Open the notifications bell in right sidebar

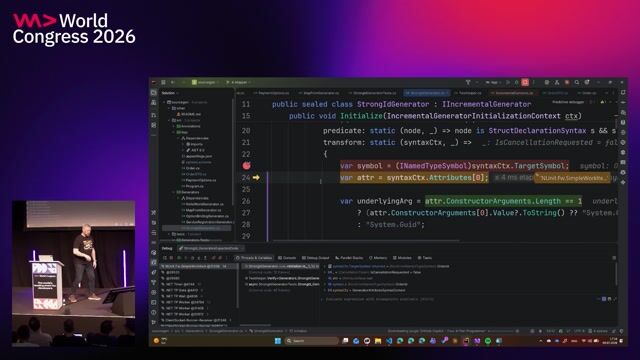click(x=623, y=93)
